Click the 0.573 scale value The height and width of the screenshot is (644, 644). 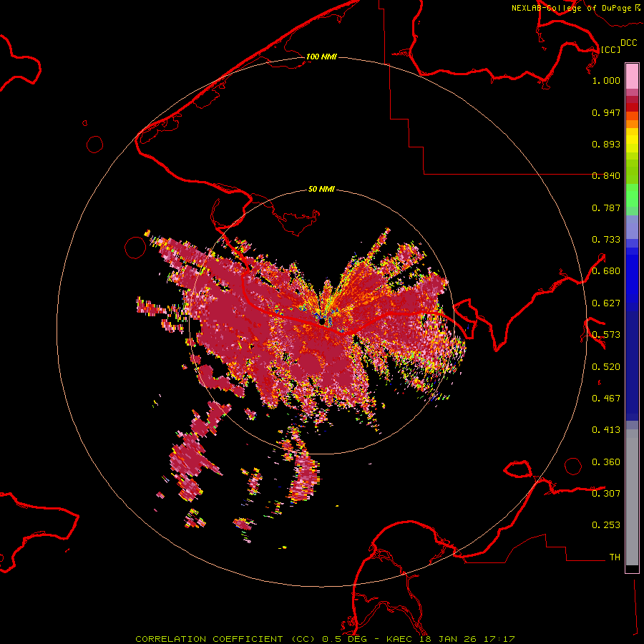pos(606,335)
